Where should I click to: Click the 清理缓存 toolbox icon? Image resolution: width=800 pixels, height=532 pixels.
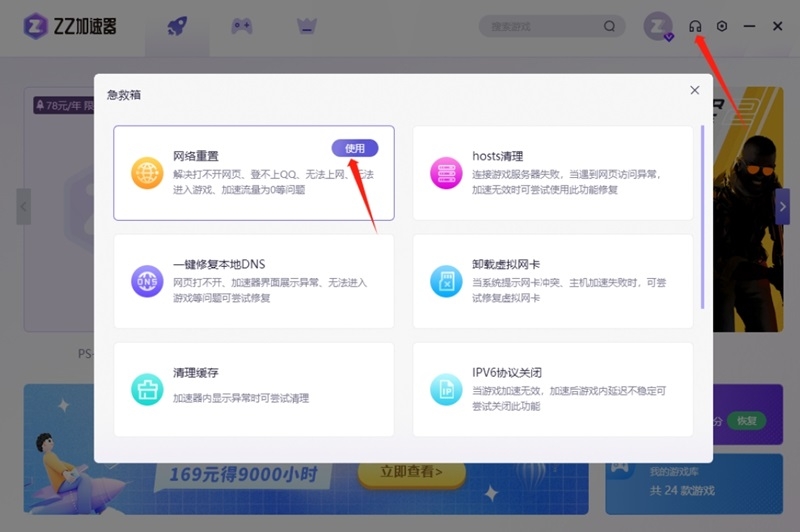(x=147, y=389)
